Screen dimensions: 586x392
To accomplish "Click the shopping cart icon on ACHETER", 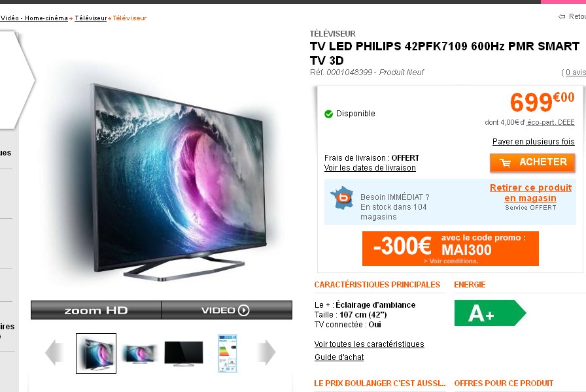I will tap(506, 163).
